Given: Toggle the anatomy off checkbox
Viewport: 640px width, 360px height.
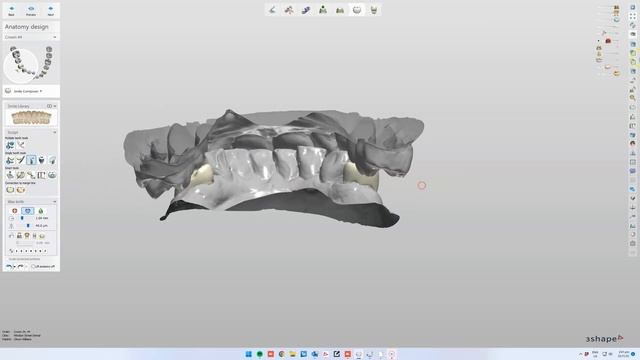Looking at the screenshot, I should 34,267.
